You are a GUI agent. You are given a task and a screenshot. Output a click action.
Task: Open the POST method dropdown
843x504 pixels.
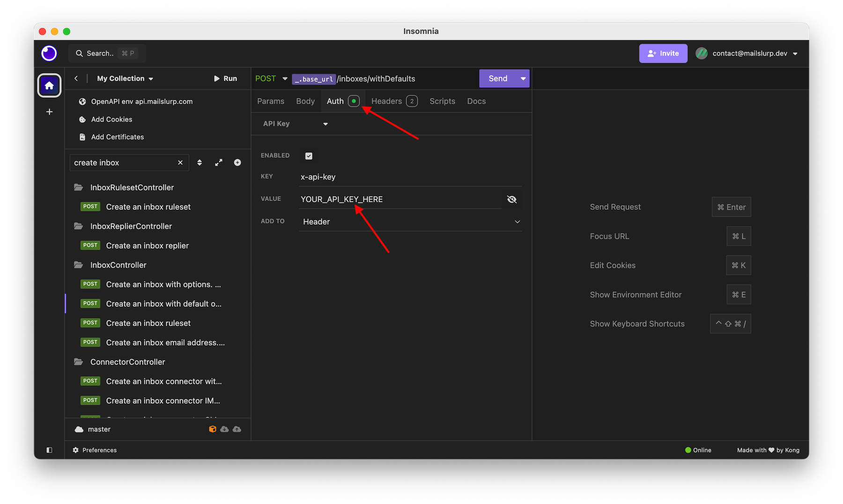tap(272, 79)
